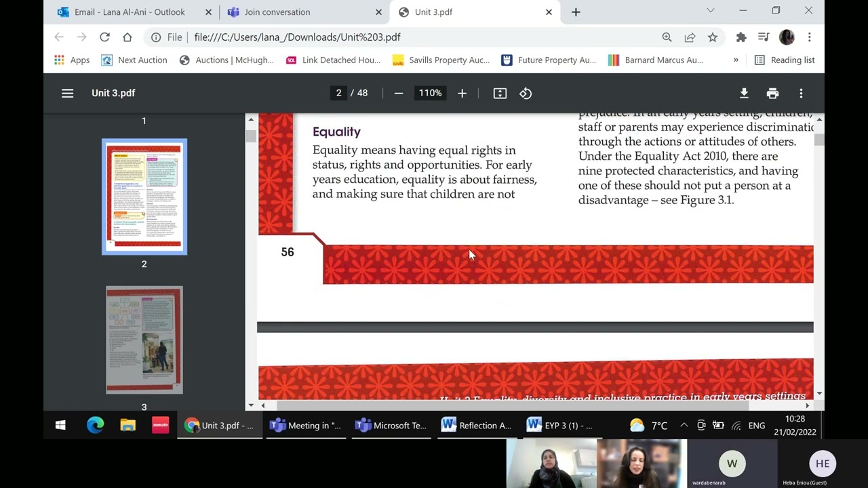
Task: Print the PDF document
Action: 772,94
